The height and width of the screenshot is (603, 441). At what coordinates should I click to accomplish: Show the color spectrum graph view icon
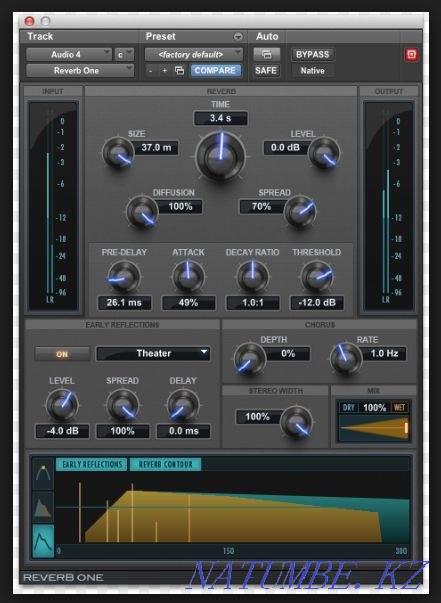[43, 506]
